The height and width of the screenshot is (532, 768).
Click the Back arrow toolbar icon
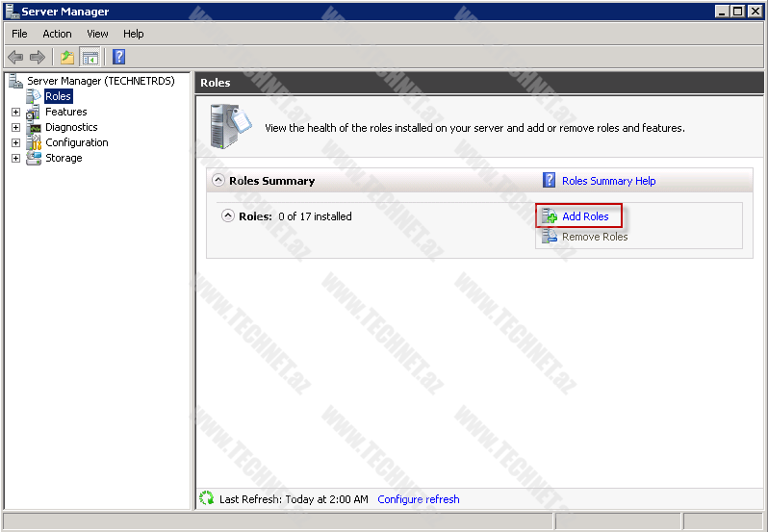point(15,58)
